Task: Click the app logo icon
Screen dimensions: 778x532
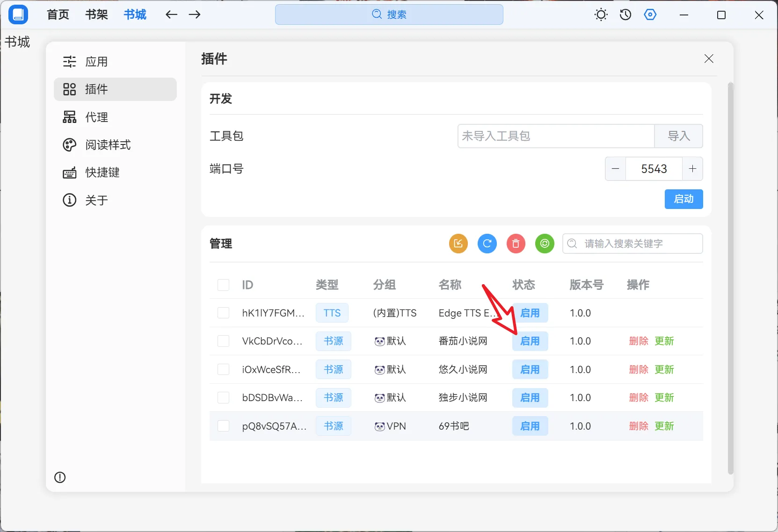Action: tap(18, 14)
